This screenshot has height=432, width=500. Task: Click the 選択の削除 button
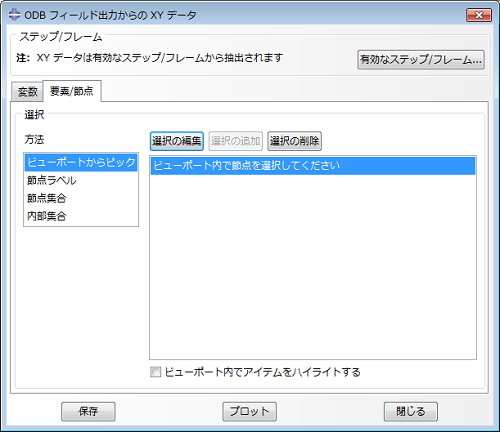click(x=294, y=141)
